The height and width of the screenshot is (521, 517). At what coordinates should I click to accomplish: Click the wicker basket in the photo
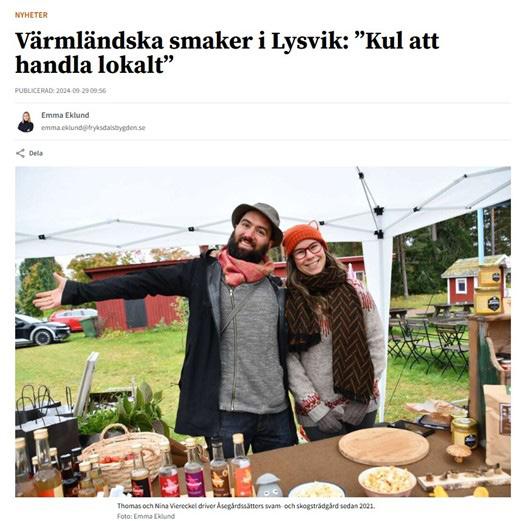[124, 453]
